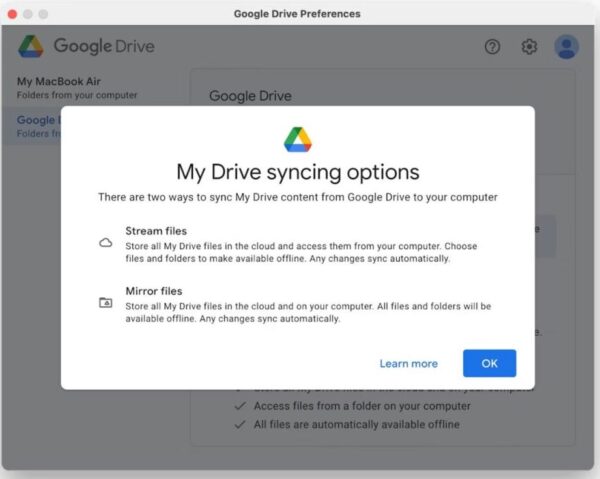
Task: Click the Mirror files folder icon
Action: 106,302
